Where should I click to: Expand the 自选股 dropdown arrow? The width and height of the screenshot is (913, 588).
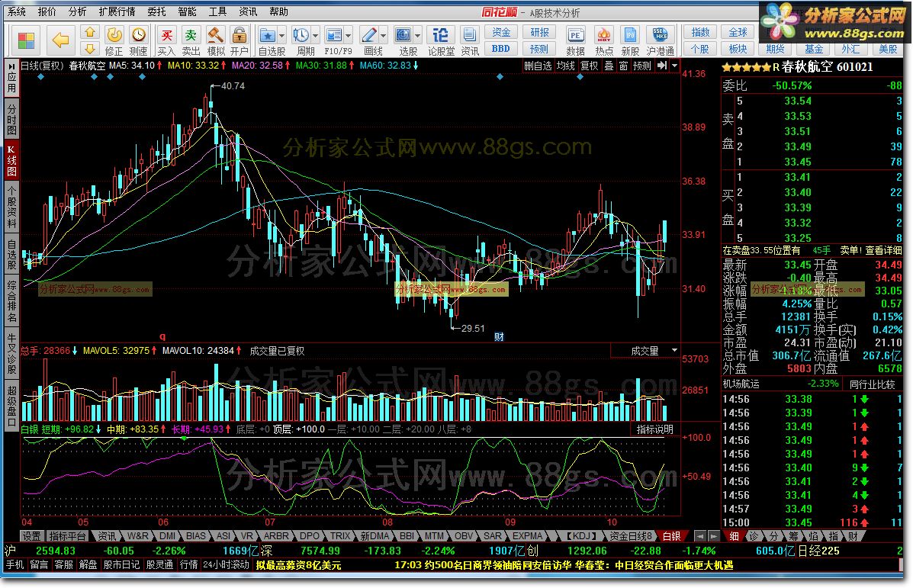tap(281, 36)
